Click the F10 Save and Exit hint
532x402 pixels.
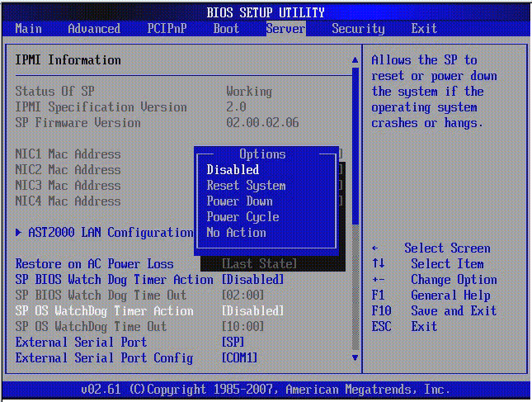(435, 311)
